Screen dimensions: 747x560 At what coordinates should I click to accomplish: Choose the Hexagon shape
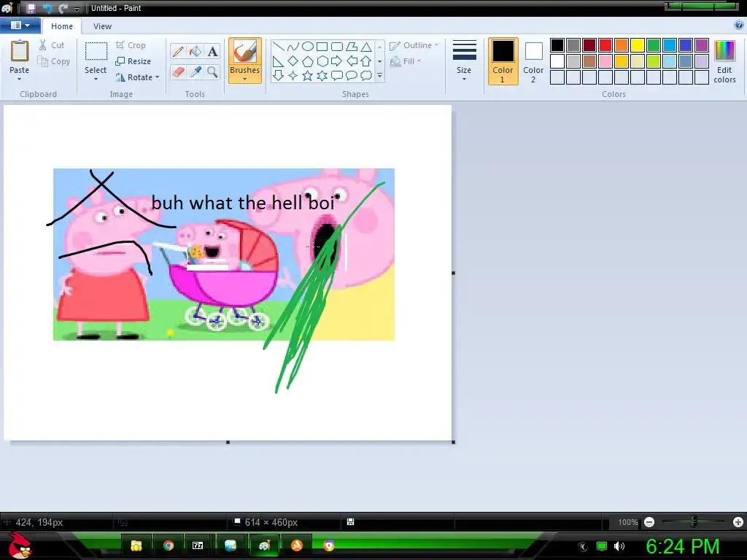pyautogui.click(x=322, y=61)
